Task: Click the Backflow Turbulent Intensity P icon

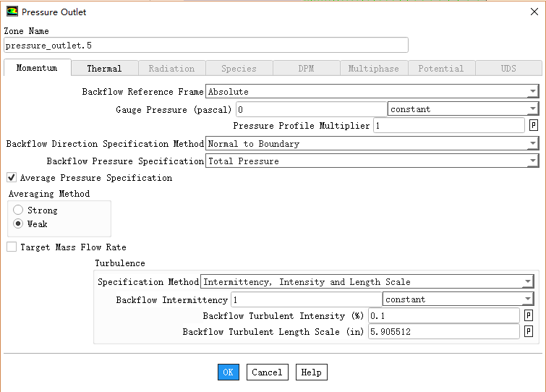Action: (529, 316)
